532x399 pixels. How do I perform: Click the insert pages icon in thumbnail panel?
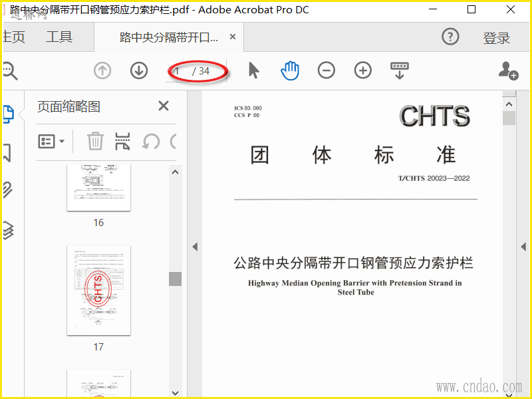coord(122,141)
